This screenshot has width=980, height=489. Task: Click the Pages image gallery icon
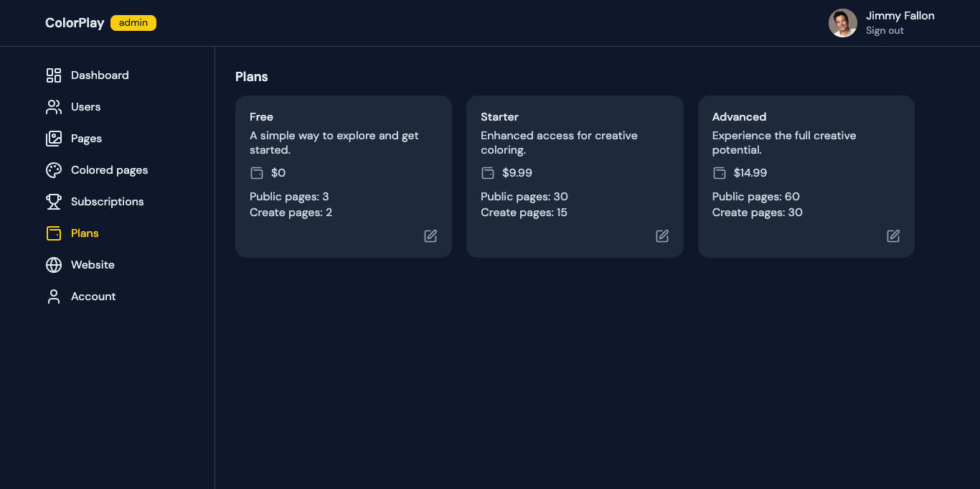[54, 139]
